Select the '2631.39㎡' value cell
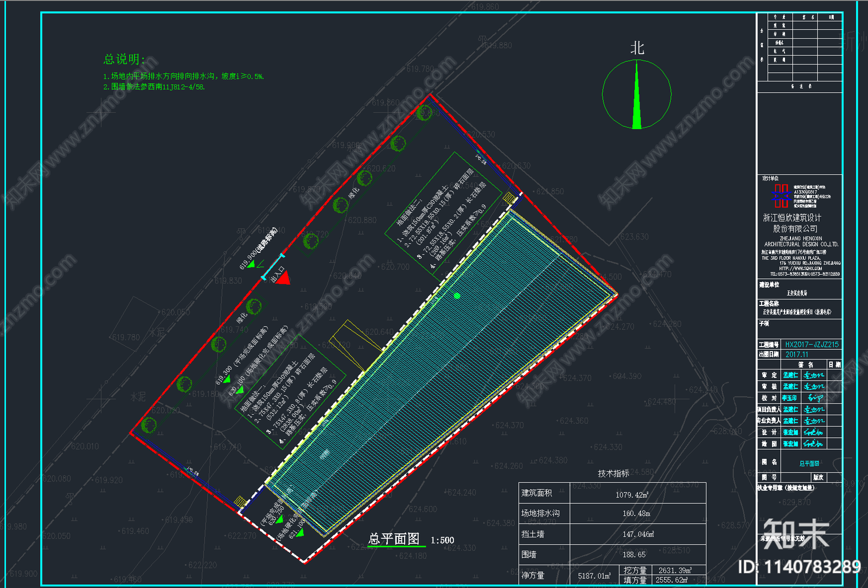This screenshot has height=588, width=868. 679,570
